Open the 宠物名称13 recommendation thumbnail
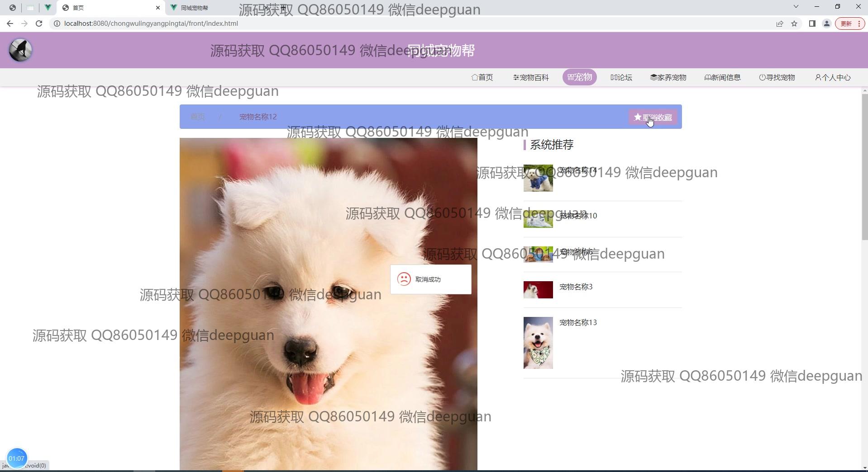868x472 pixels. 538,343
